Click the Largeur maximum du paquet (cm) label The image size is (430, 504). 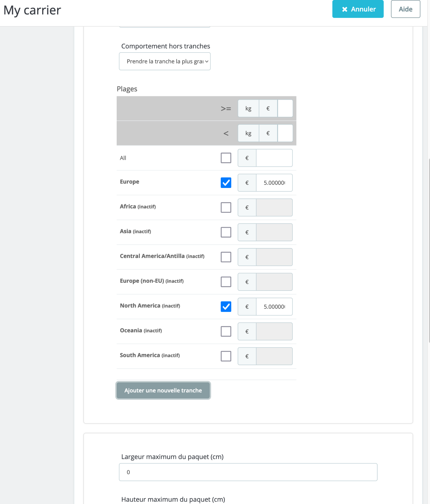172,457
